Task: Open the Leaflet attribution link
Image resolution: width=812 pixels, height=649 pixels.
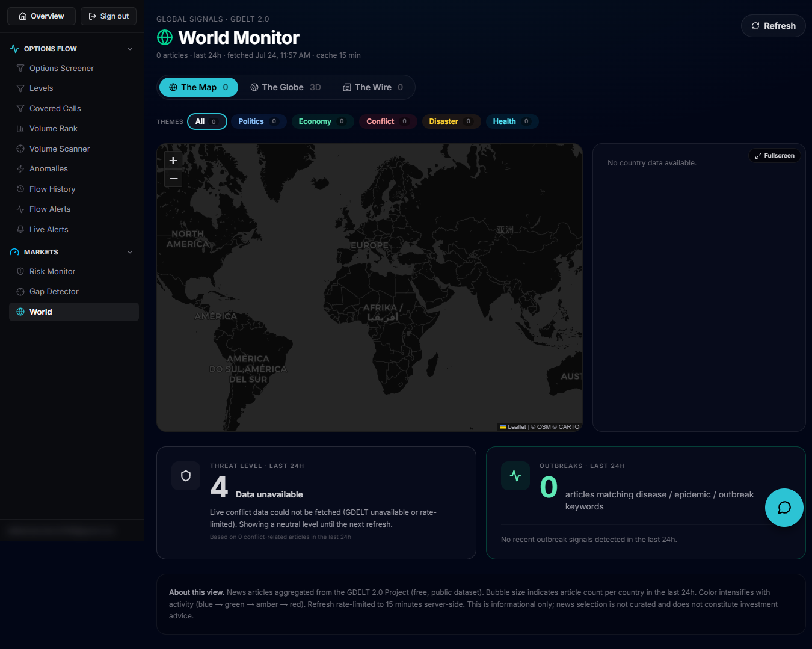Action: coord(513,427)
